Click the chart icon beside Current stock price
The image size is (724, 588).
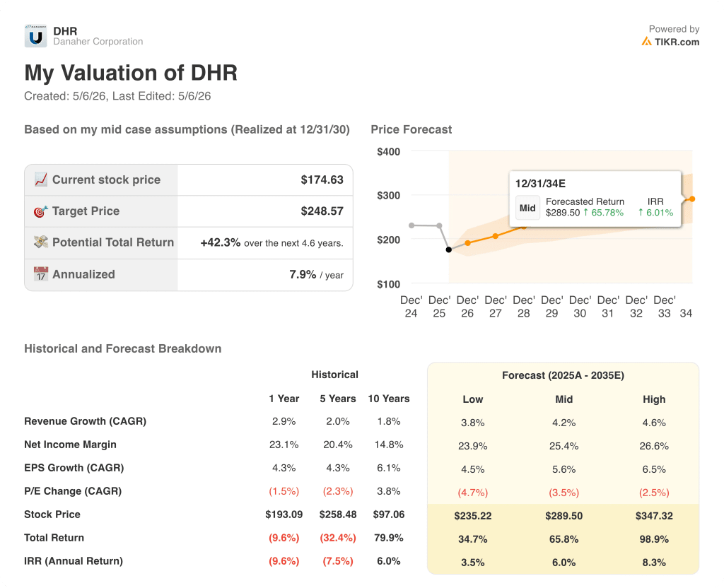click(40, 180)
